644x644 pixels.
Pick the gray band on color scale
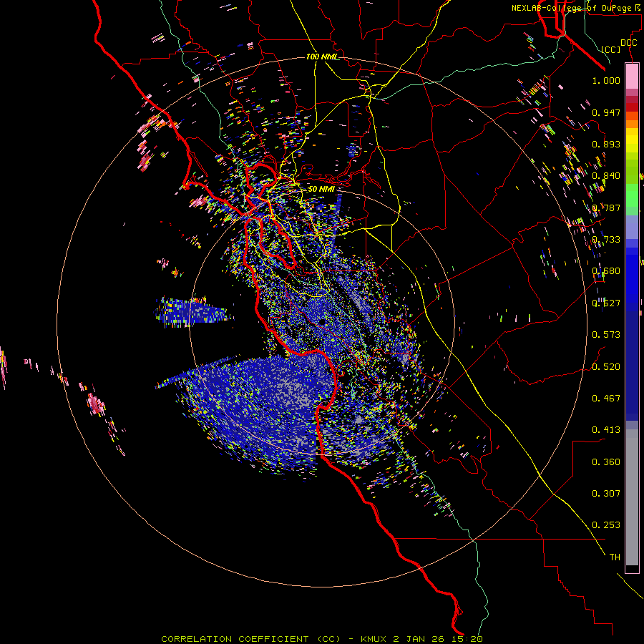coord(632,497)
